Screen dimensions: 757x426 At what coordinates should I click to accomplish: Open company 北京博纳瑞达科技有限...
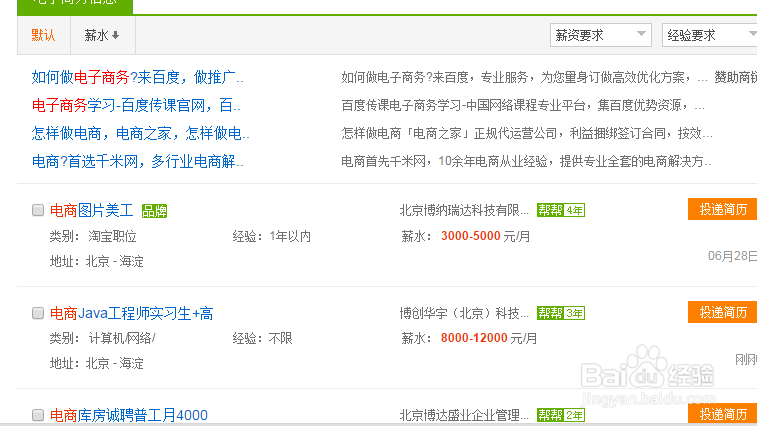point(464,210)
